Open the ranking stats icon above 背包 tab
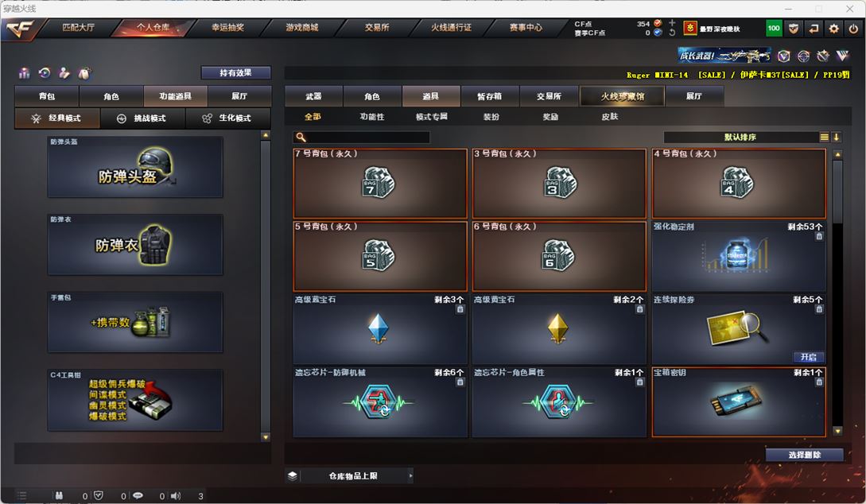The width and height of the screenshot is (866, 504). pyautogui.click(x=25, y=73)
